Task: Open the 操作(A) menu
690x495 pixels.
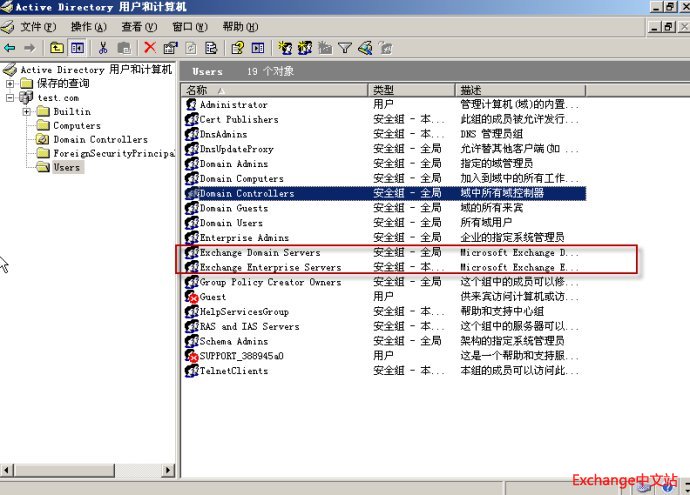Action: [88, 27]
